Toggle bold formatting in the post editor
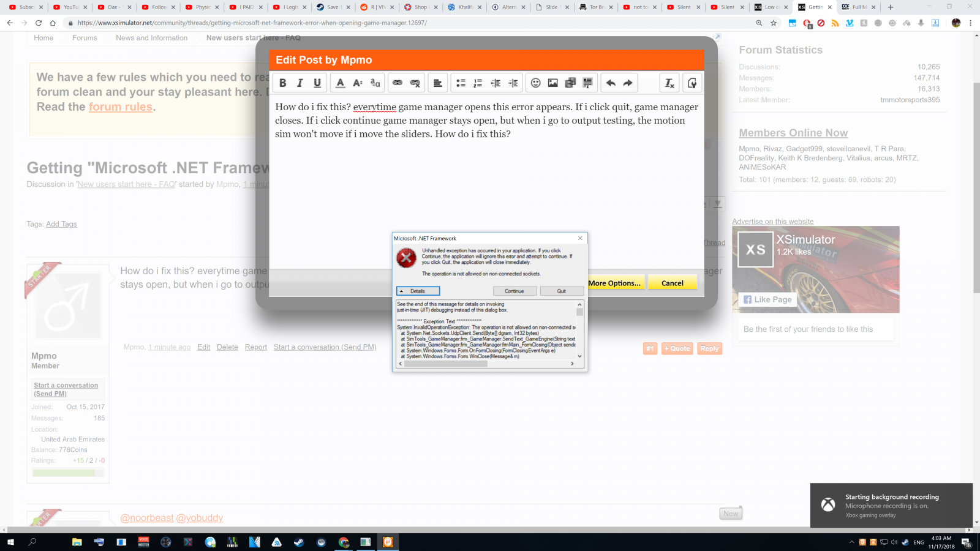This screenshot has height=551, width=980. 282,83
